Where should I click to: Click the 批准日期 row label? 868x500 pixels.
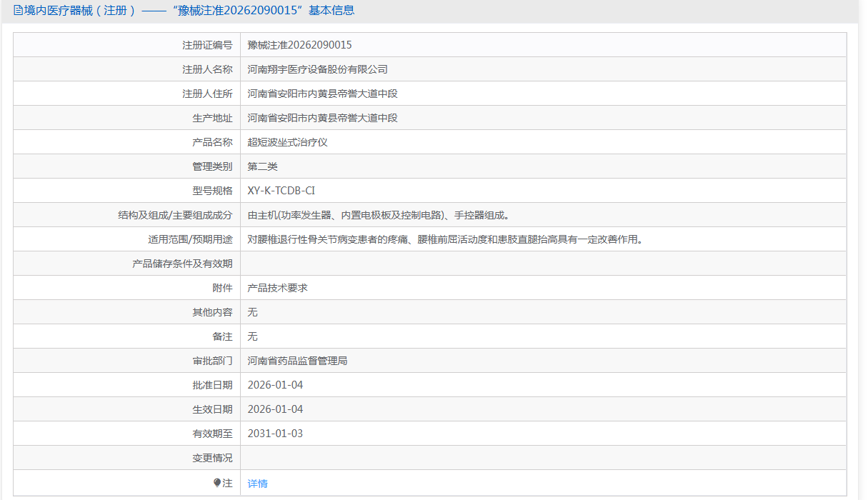[212, 385]
